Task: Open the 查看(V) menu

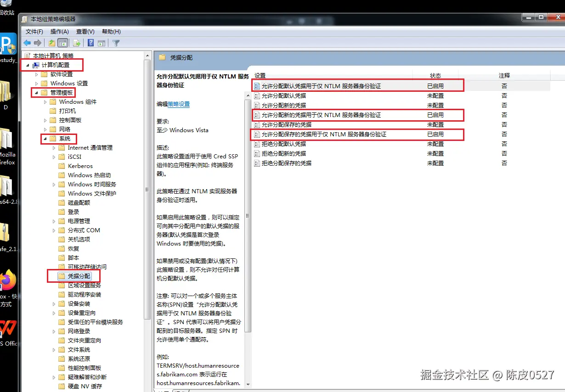Action: [85, 31]
